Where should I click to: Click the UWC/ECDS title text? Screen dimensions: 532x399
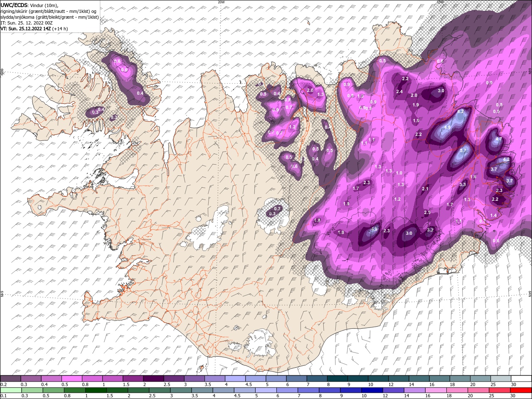pos(14,5)
